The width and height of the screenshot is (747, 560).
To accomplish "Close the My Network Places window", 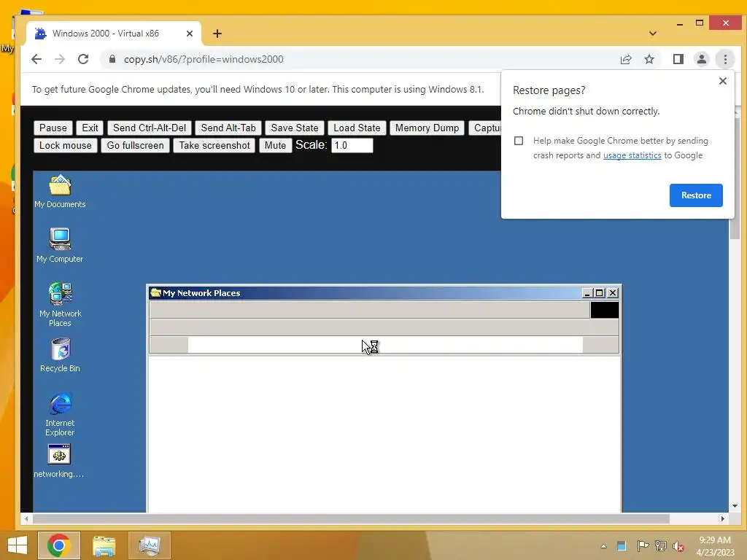I will [613, 293].
